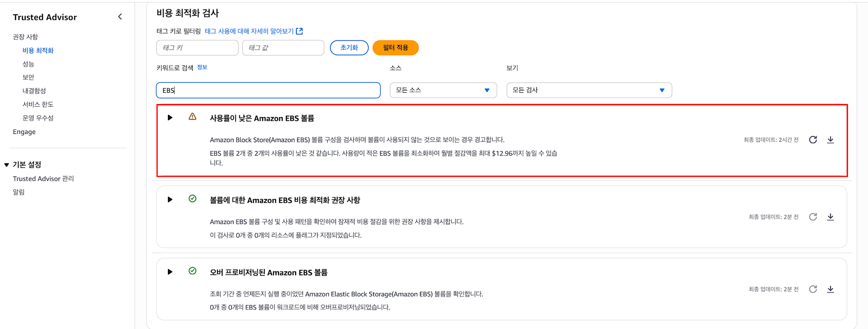Screen dimensions: 868x329
Task: Click title 오버 프로비저닝된 Amazon EBS 볼륨
Action: (x=269, y=273)
